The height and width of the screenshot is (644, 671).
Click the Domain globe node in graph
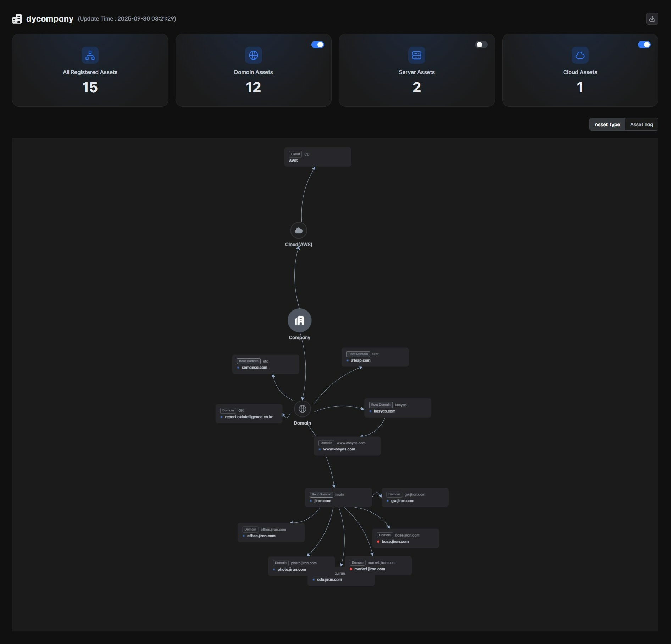click(302, 409)
